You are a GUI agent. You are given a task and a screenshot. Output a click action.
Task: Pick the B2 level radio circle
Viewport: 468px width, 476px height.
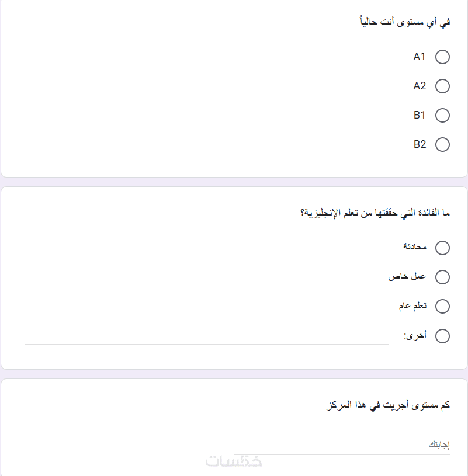tap(442, 144)
